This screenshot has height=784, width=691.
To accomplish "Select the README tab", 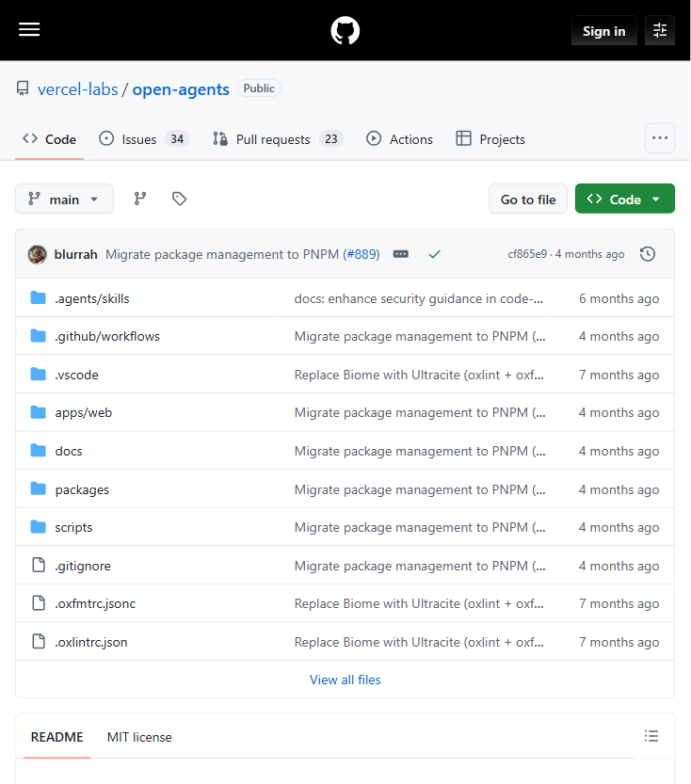I will coord(57,737).
